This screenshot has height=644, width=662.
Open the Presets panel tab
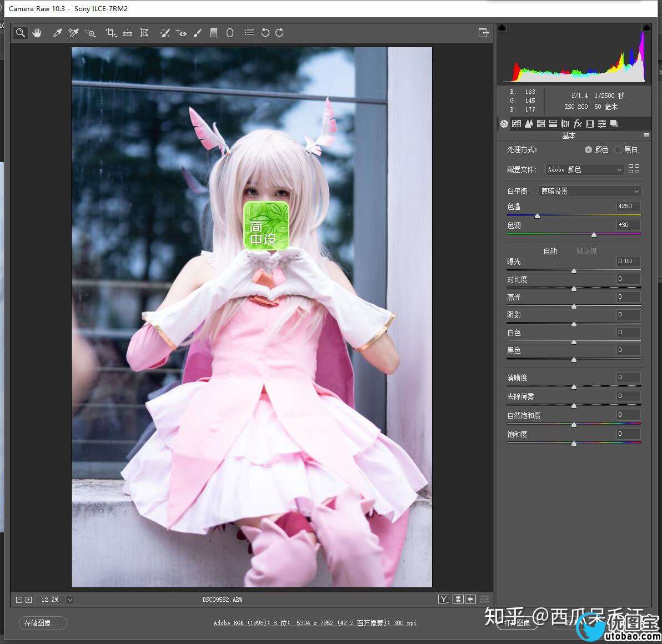click(x=602, y=124)
